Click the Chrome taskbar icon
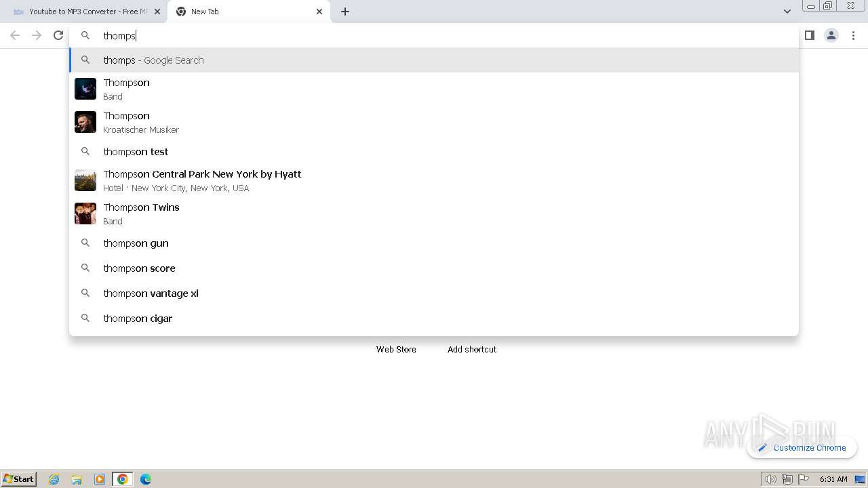 123,479
